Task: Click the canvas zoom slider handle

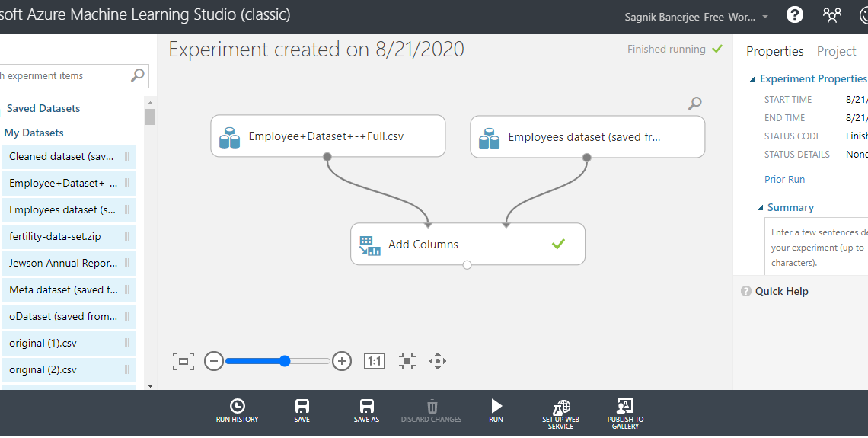Action: click(x=285, y=361)
